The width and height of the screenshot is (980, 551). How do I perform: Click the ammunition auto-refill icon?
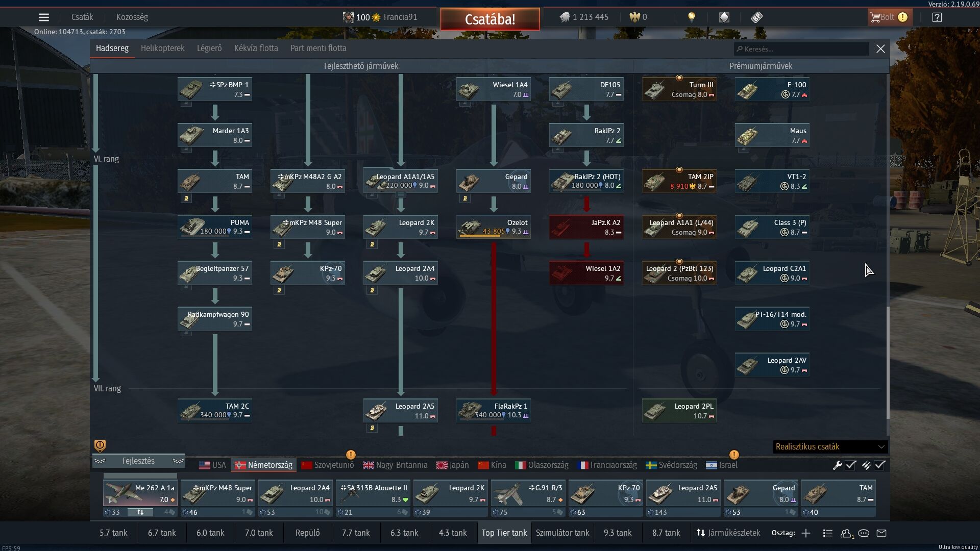click(x=867, y=465)
